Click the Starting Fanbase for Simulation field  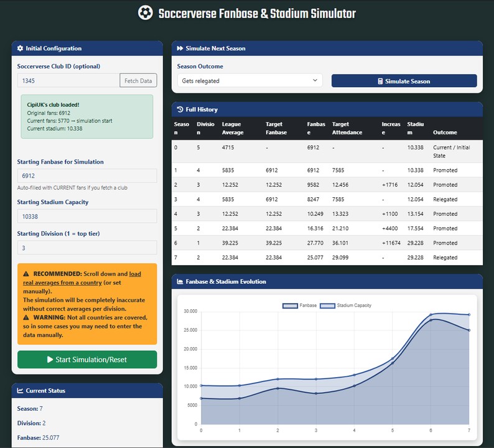pos(87,176)
